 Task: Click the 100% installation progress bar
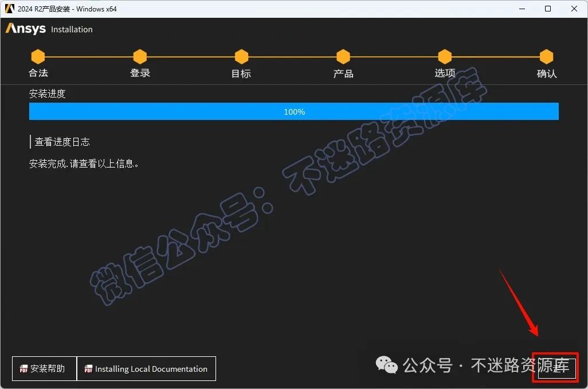294,111
